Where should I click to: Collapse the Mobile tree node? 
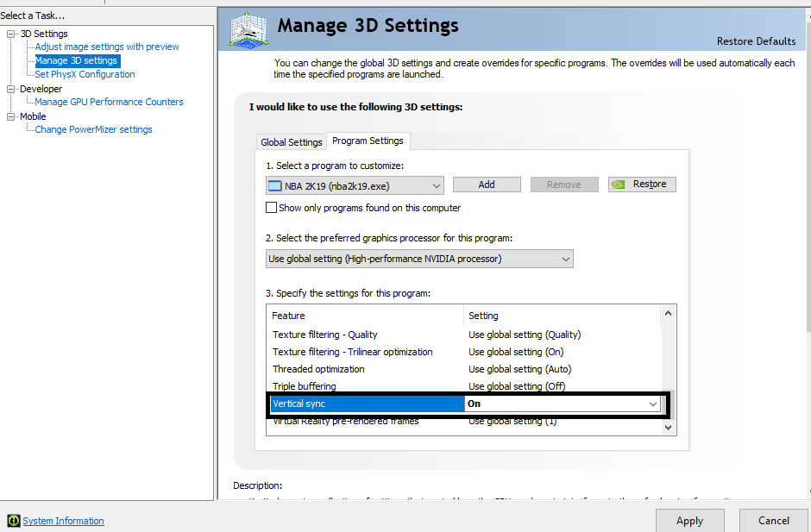(10, 117)
